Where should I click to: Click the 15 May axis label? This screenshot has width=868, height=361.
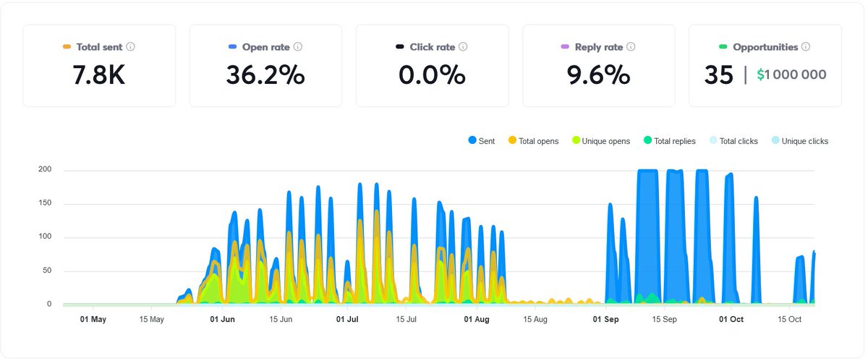point(153,319)
